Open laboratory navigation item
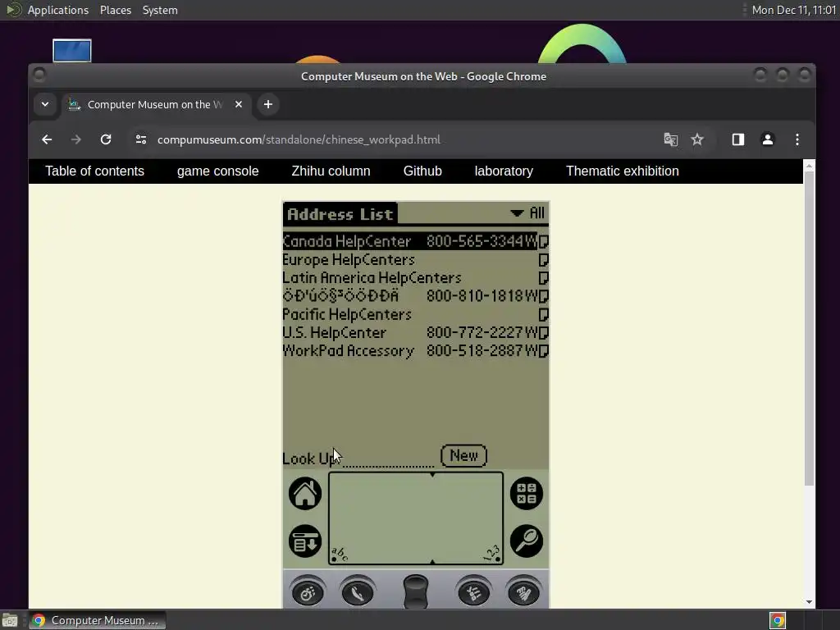Screen dimensions: 840x630 [504, 171]
